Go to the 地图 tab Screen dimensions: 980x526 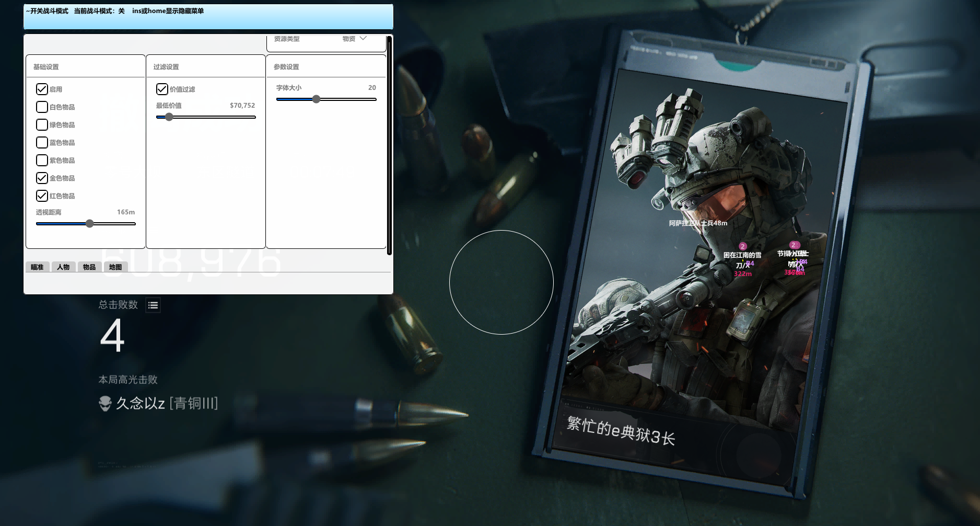115,267
